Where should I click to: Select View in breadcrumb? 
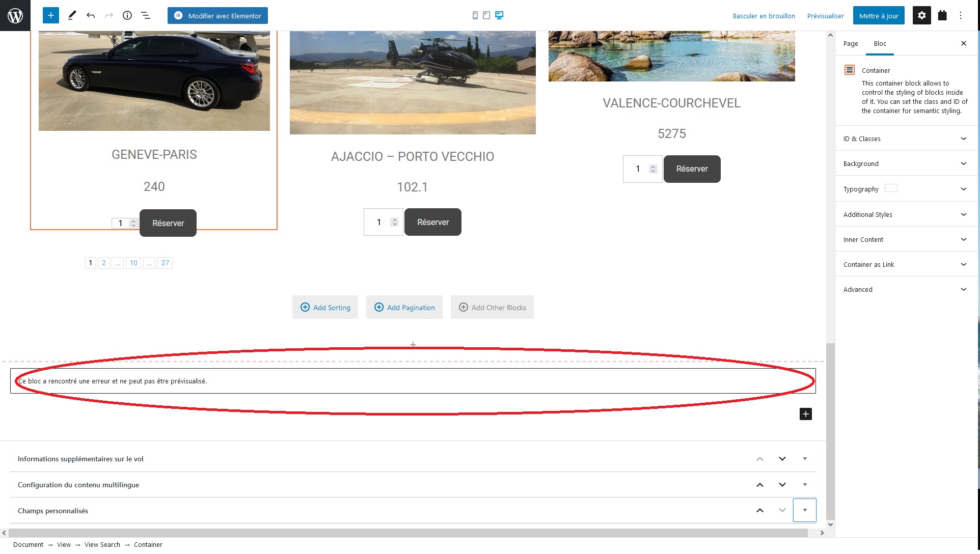64,544
